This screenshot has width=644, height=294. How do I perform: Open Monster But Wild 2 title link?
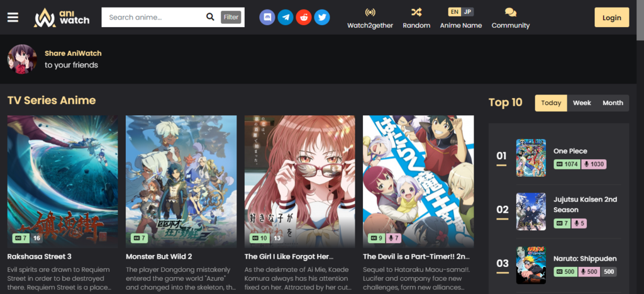[159, 257]
